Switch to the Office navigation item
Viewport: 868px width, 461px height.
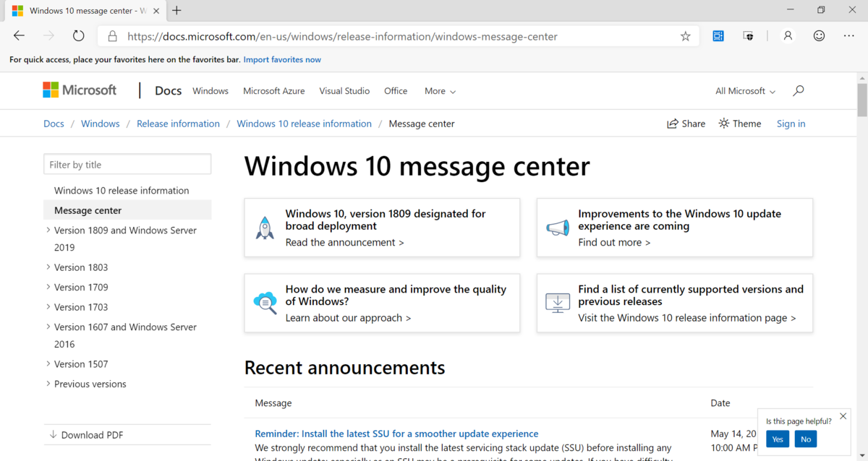(x=396, y=90)
